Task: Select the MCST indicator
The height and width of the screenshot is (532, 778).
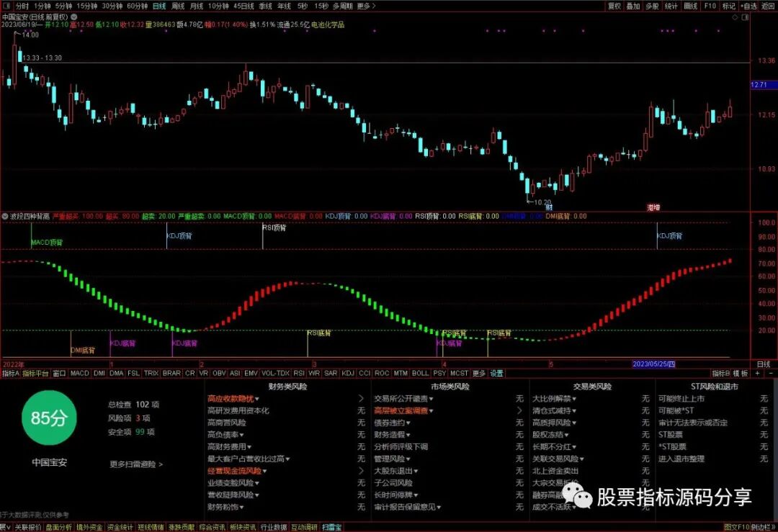Action: pos(459,374)
